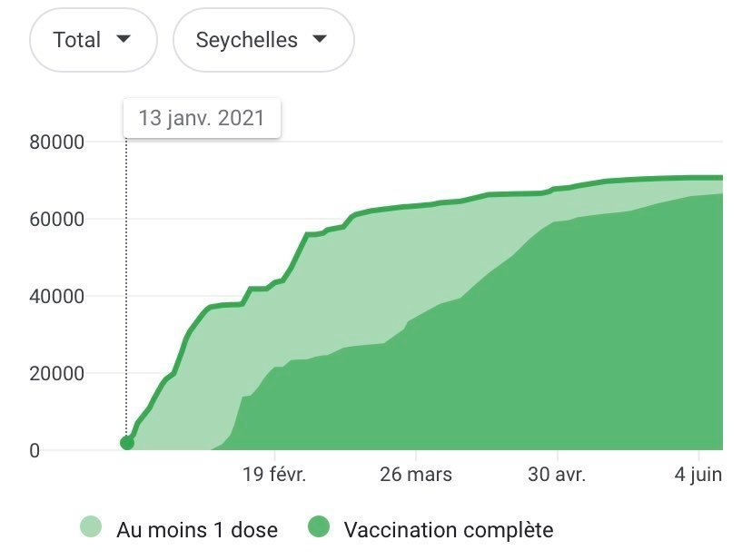
Task: Open the Total dropdown menu
Action: (93, 40)
